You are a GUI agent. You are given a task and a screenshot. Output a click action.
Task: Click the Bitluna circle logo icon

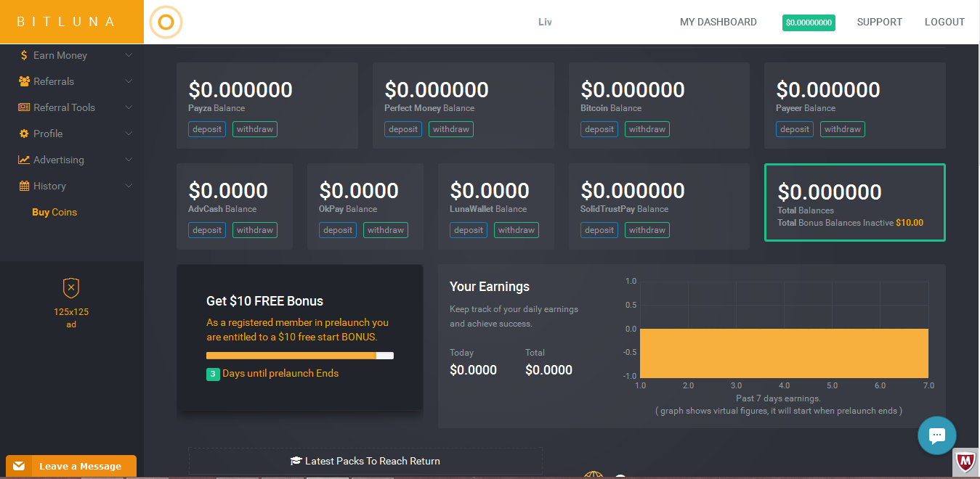coord(166,22)
